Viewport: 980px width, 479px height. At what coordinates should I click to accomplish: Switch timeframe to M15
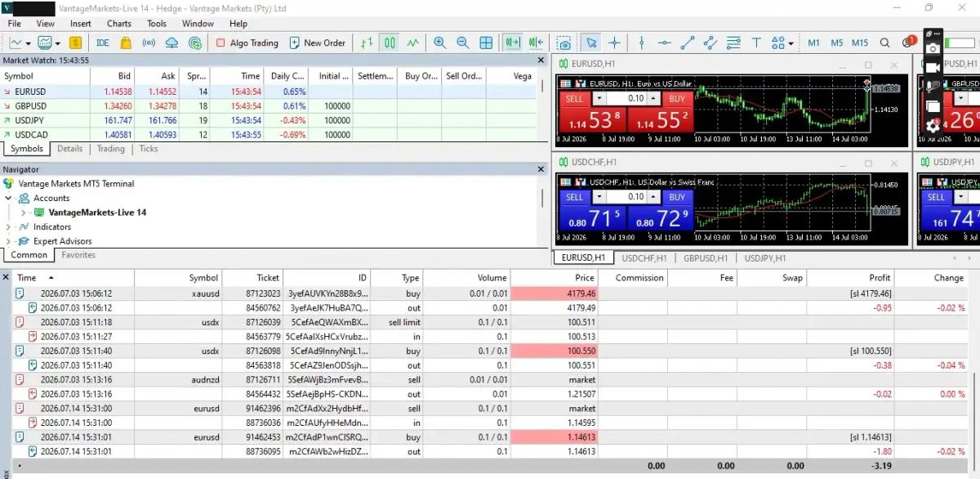click(x=860, y=43)
